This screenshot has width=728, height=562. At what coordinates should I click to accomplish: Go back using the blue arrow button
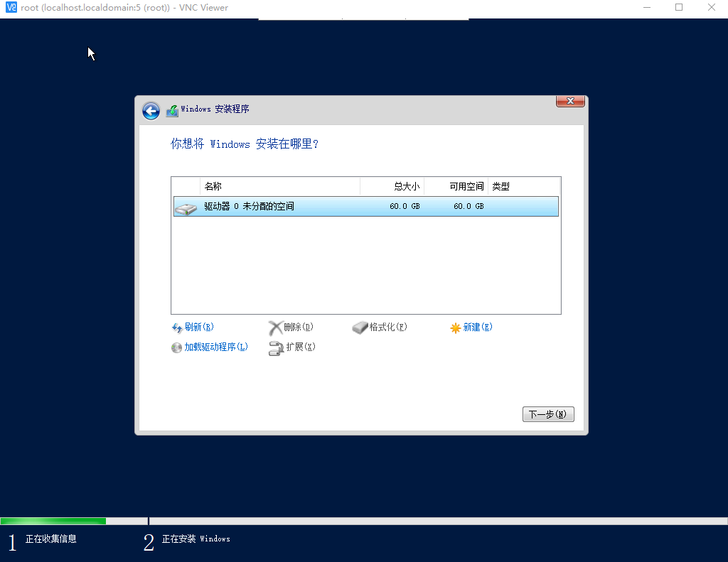point(151,111)
